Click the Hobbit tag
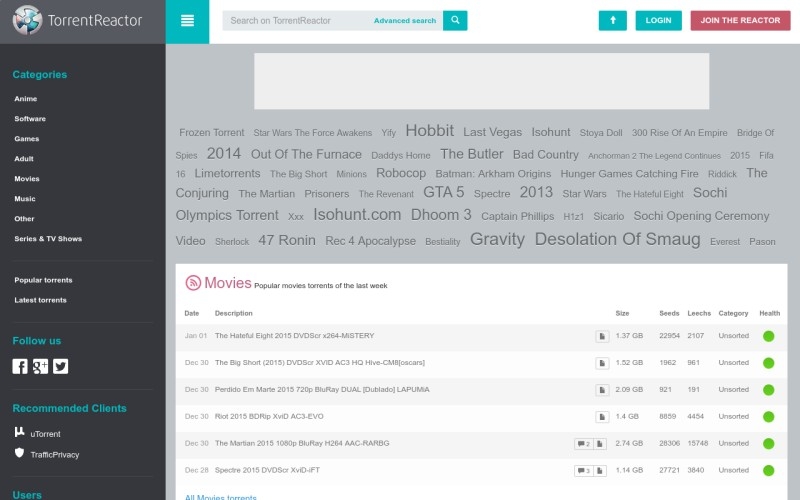Image resolution: width=800 pixels, height=500 pixels. click(x=430, y=131)
